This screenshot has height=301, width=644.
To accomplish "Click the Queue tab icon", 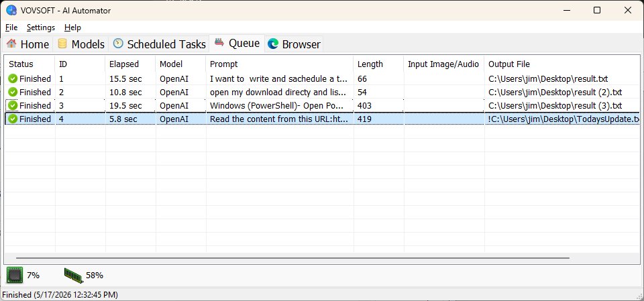I will tap(220, 42).
